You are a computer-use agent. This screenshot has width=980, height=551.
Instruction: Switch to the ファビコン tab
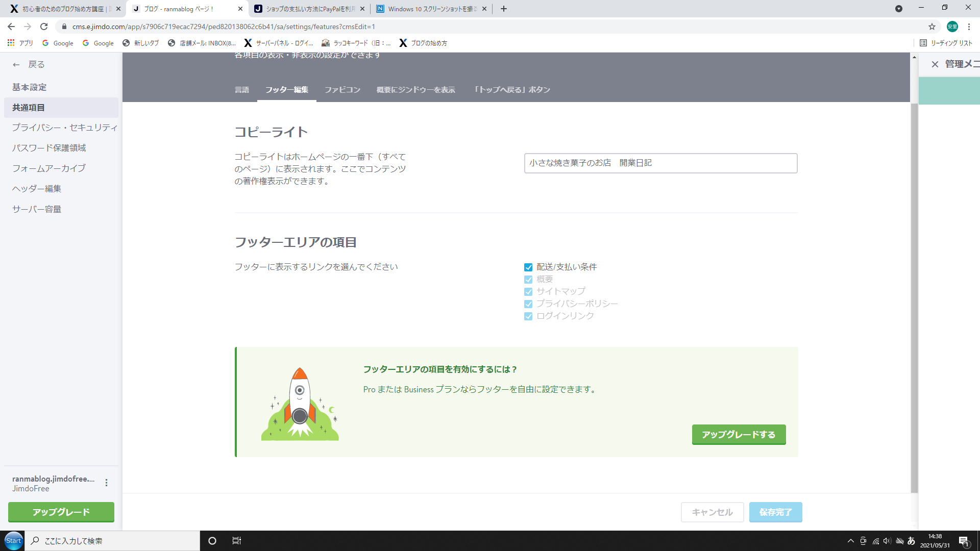click(x=342, y=90)
